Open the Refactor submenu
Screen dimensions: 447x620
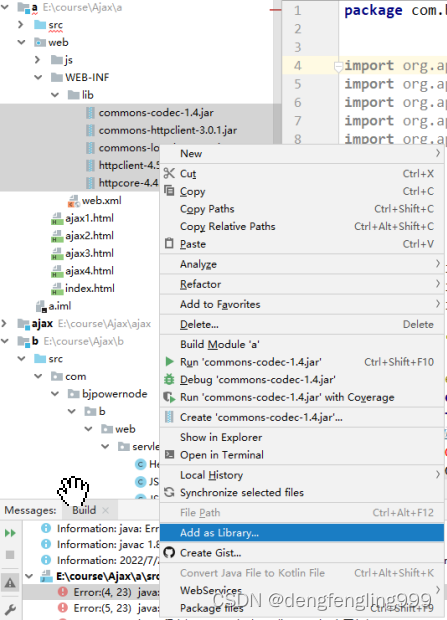302,284
